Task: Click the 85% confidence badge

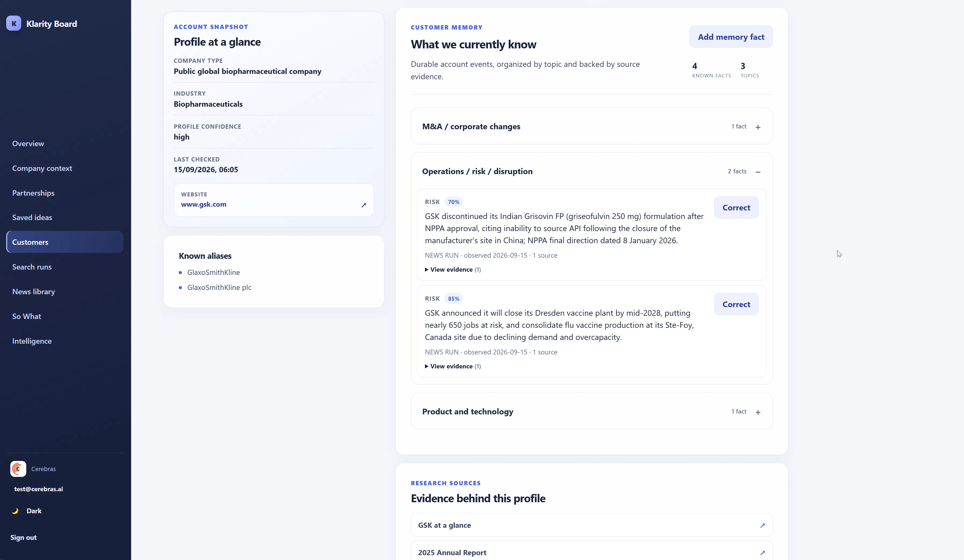Action: [x=454, y=299]
